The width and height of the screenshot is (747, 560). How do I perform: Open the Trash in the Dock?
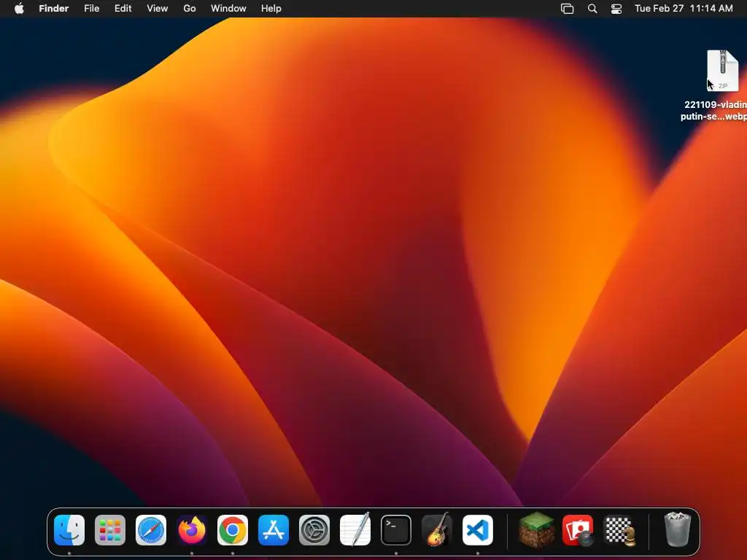[x=678, y=529]
